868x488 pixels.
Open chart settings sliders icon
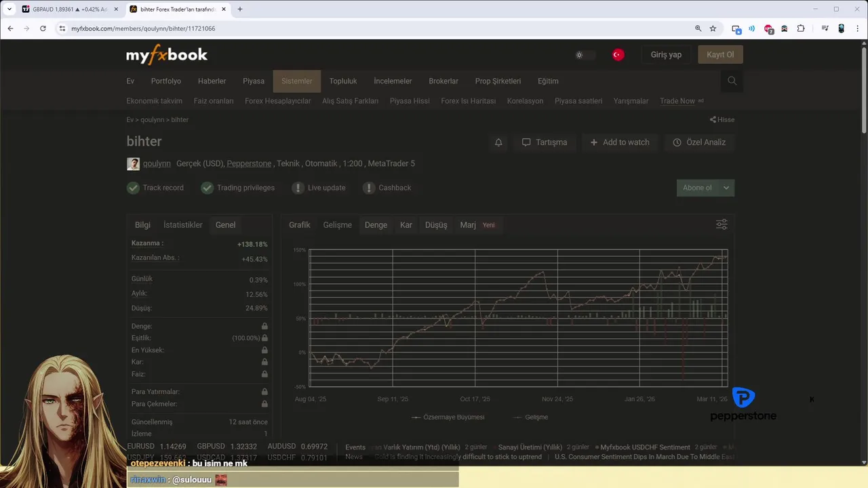point(722,224)
